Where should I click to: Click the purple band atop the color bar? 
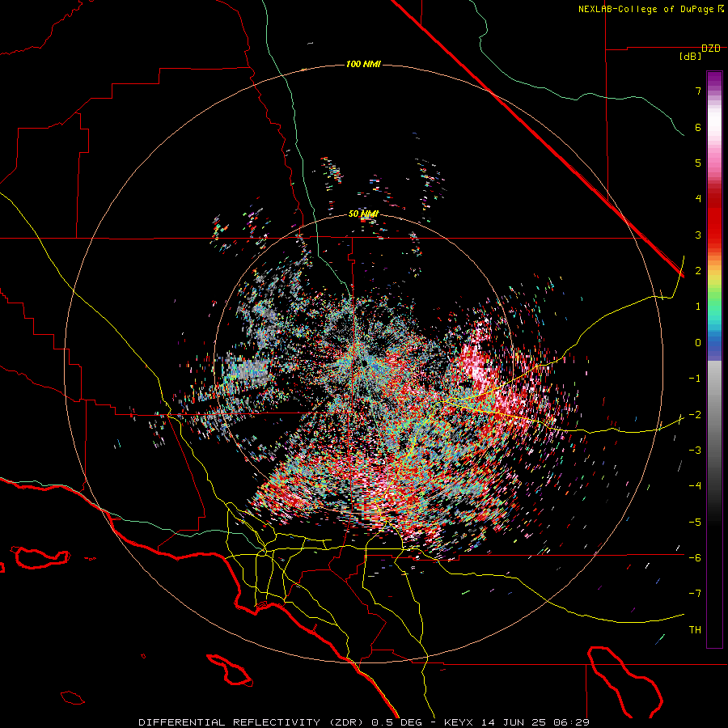(714, 78)
